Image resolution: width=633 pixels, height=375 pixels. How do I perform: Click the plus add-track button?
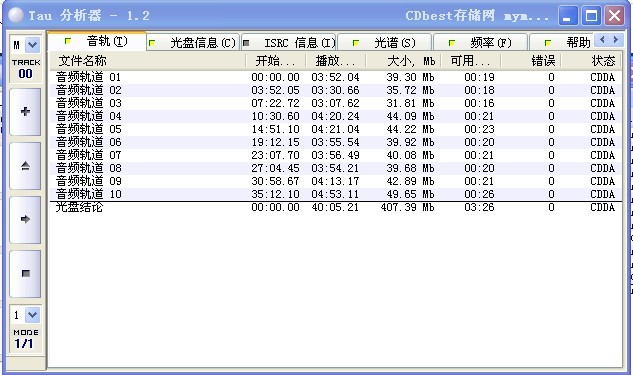click(x=25, y=112)
